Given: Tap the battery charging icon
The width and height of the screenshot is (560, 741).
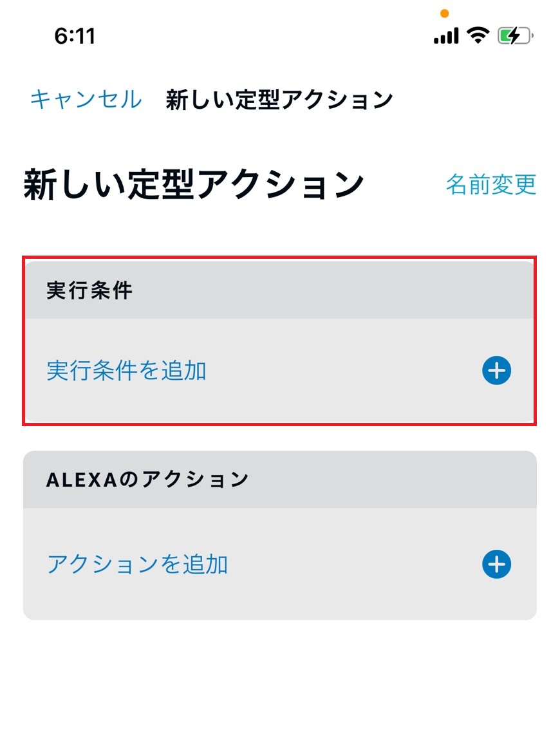Looking at the screenshot, I should pyautogui.click(x=515, y=36).
